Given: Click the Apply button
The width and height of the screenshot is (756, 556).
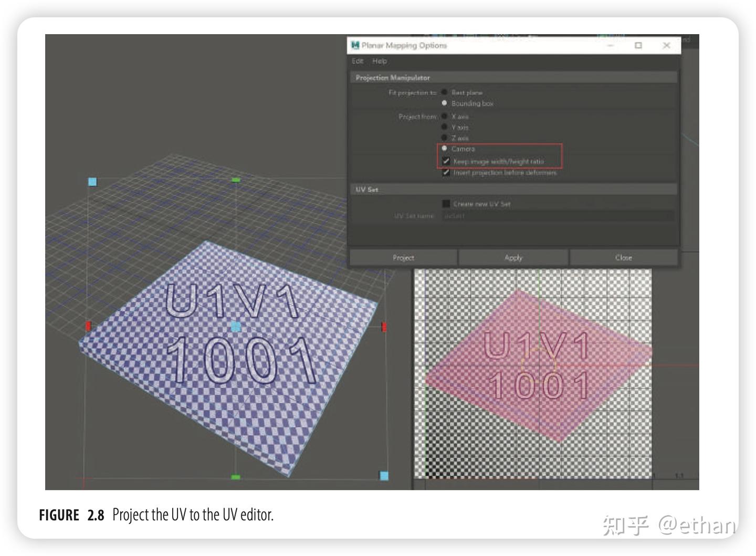Looking at the screenshot, I should [513, 257].
